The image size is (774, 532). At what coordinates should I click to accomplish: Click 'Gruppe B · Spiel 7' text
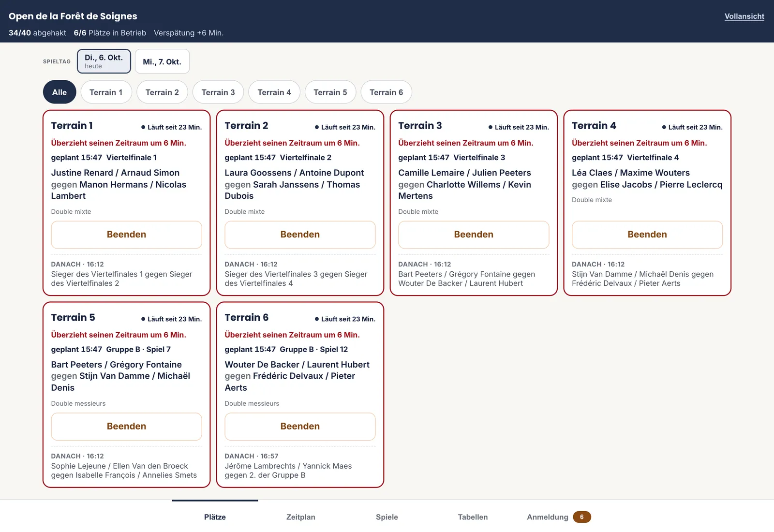tap(138, 350)
